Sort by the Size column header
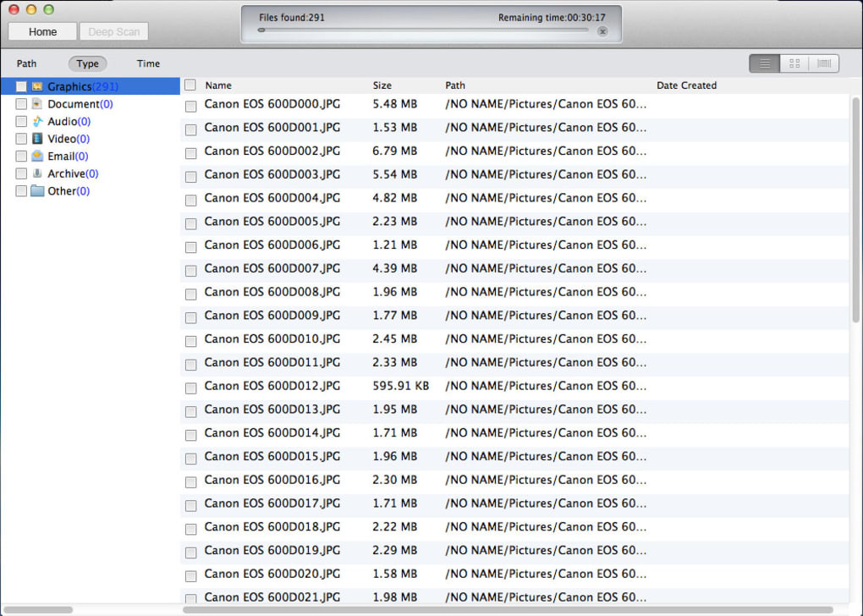This screenshot has width=863, height=616. tap(382, 85)
